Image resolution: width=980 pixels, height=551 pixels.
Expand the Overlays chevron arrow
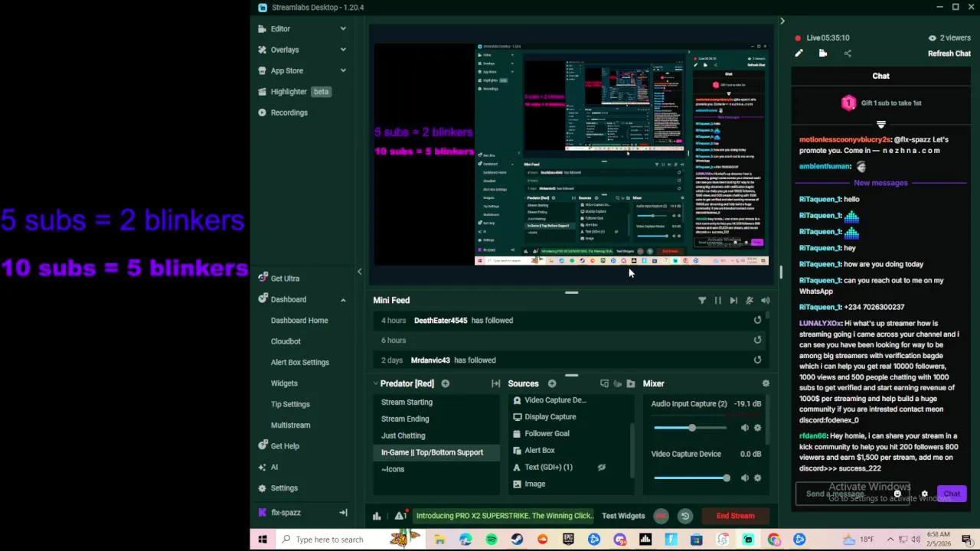pyautogui.click(x=343, y=50)
